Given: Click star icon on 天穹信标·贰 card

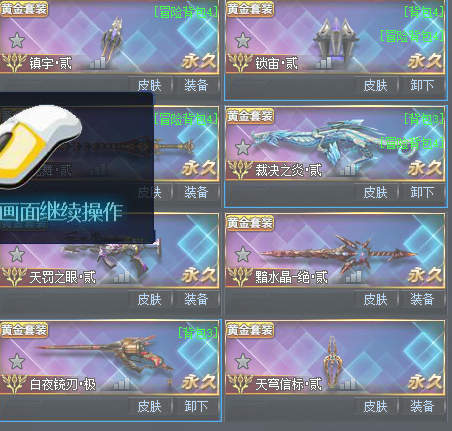Looking at the screenshot, I should [x=243, y=361].
